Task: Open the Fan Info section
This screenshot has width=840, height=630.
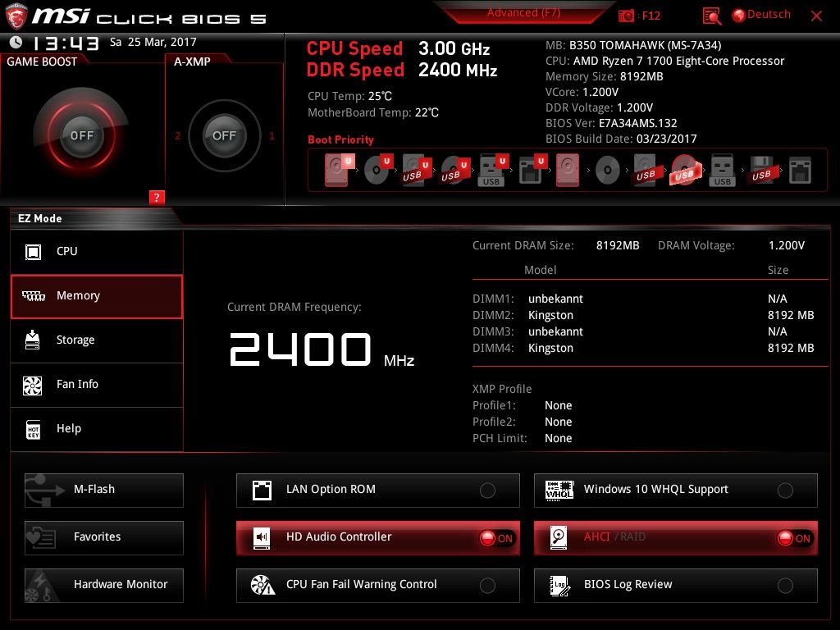Action: (x=97, y=385)
